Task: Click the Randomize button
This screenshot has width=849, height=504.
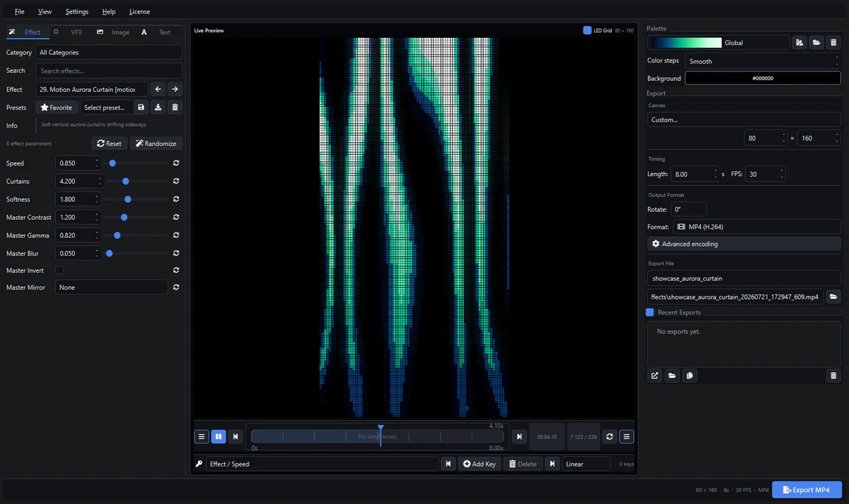Action: pos(156,143)
